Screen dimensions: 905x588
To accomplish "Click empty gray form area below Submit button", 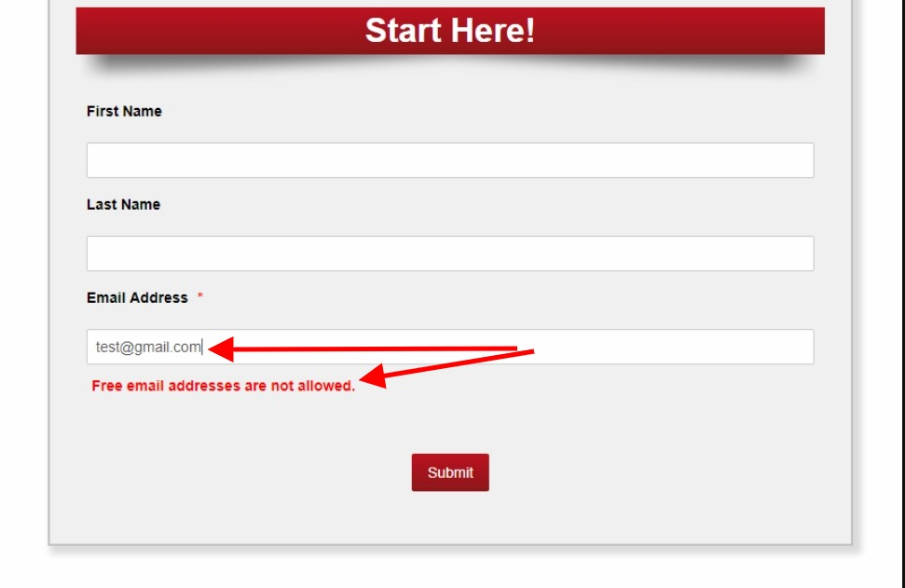I will click(x=450, y=517).
